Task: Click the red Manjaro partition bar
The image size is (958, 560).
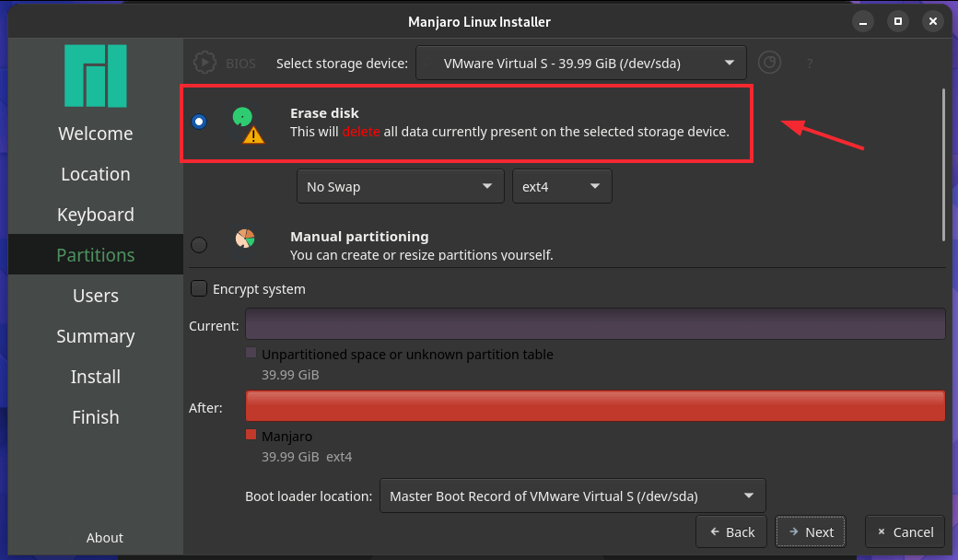Action: tap(594, 405)
